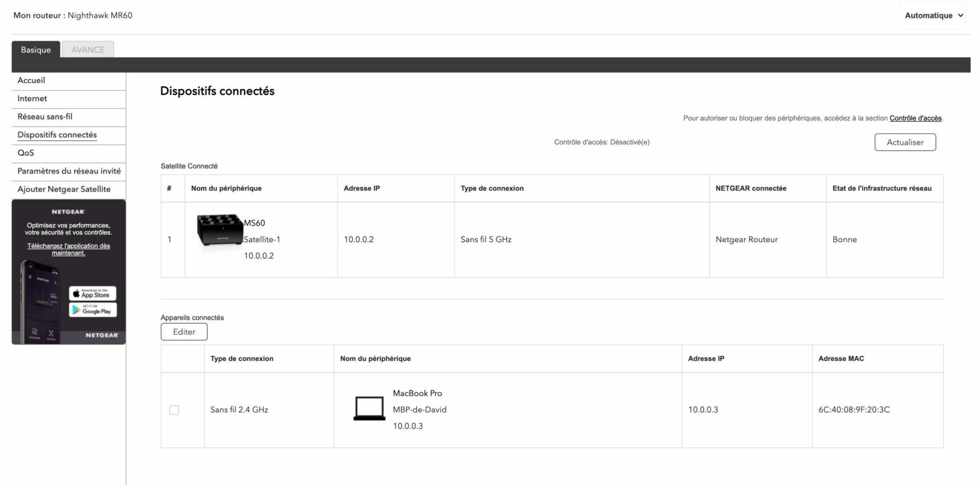Click Téléchargez l'application dès maintenant link

[x=68, y=249]
